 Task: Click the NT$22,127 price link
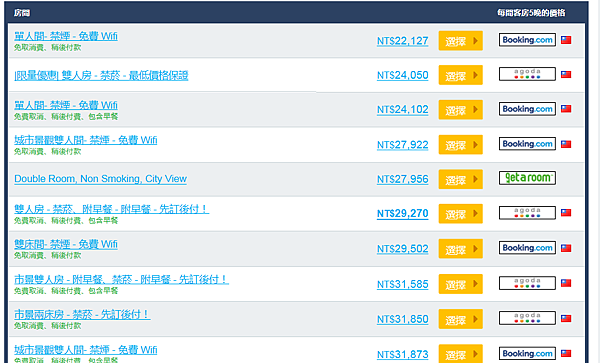pos(403,41)
